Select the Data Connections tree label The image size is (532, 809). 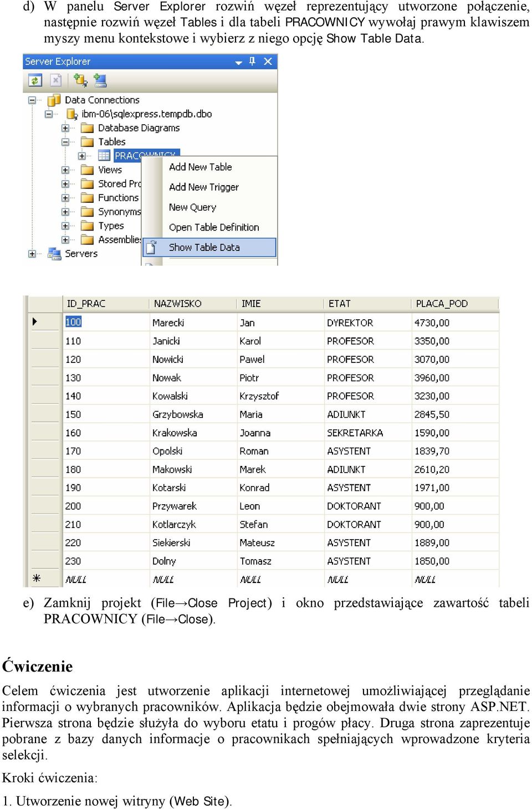102,100
